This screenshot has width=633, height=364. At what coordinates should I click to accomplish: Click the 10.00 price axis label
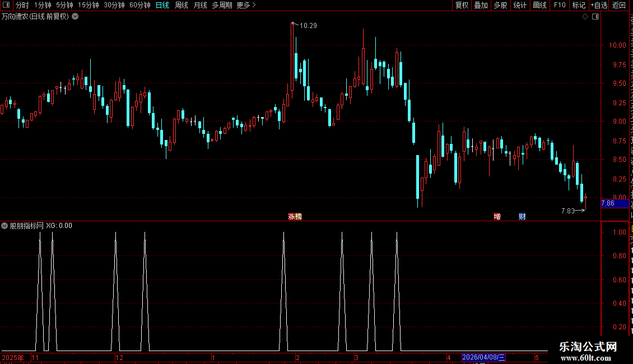click(617, 45)
